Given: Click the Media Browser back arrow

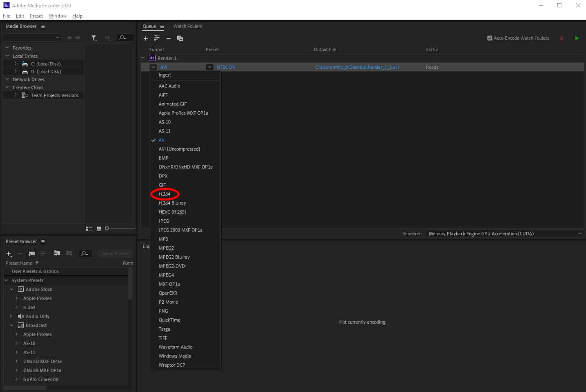Looking at the screenshot, I should [70, 38].
